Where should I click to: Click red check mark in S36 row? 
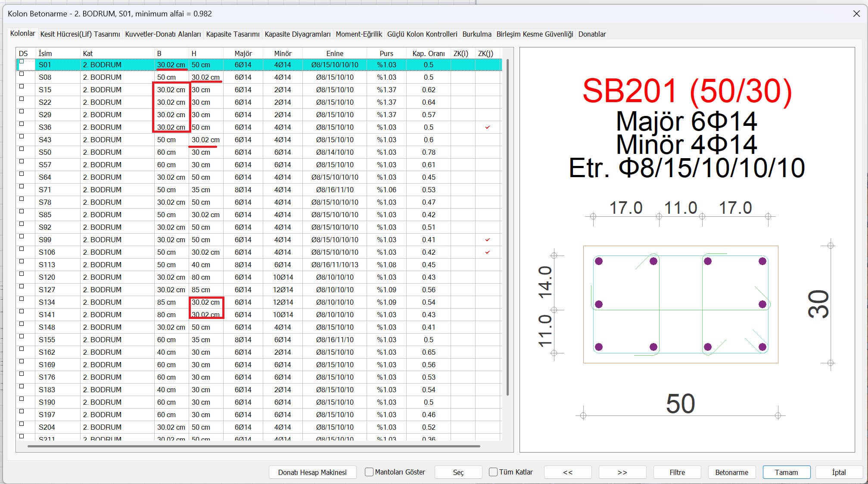click(x=488, y=127)
